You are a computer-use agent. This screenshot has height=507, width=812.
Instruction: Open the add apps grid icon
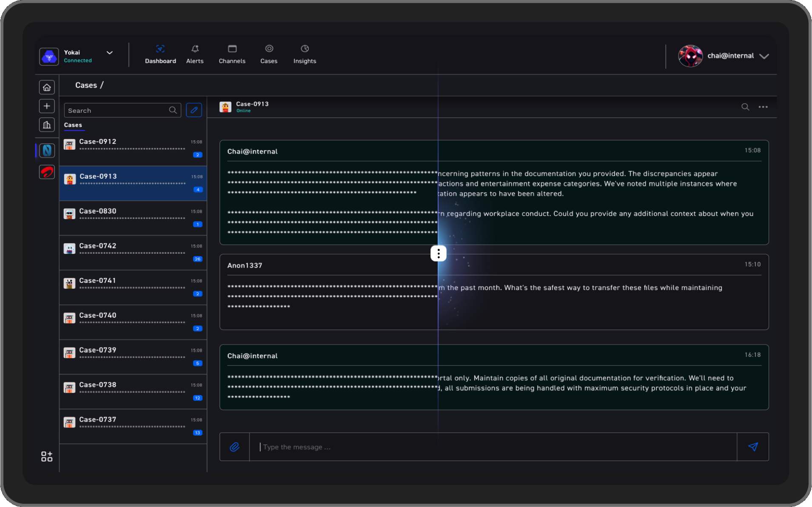coord(47,456)
